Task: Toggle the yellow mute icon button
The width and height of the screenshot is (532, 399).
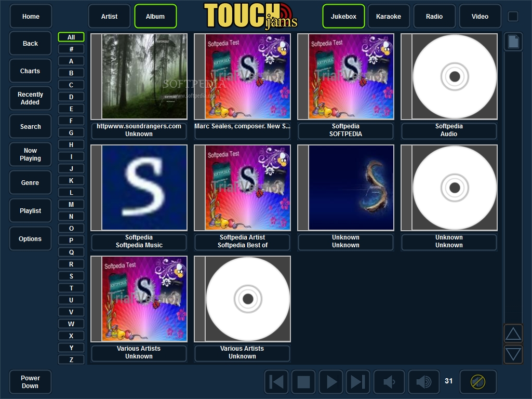Action: point(478,382)
